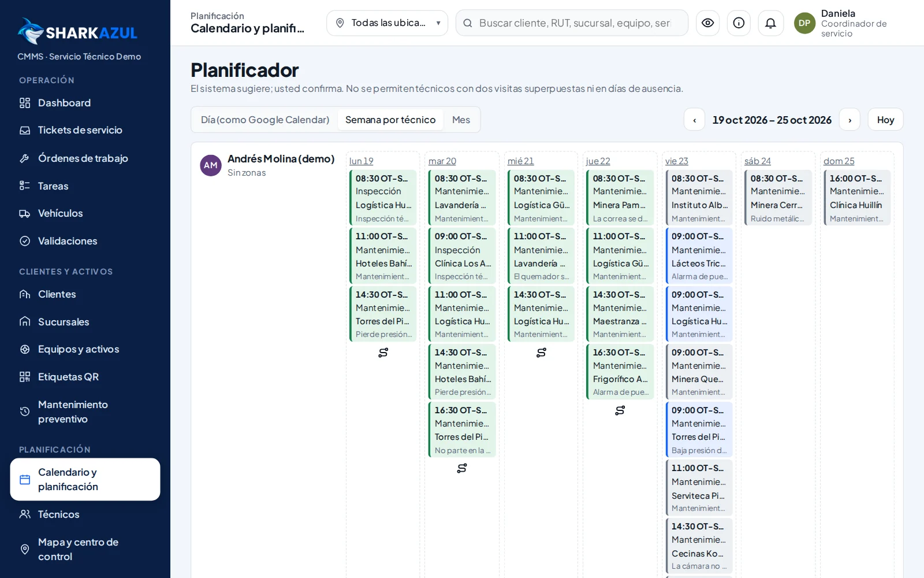Open Equipos y activos
The height and width of the screenshot is (578, 924).
coord(85,349)
